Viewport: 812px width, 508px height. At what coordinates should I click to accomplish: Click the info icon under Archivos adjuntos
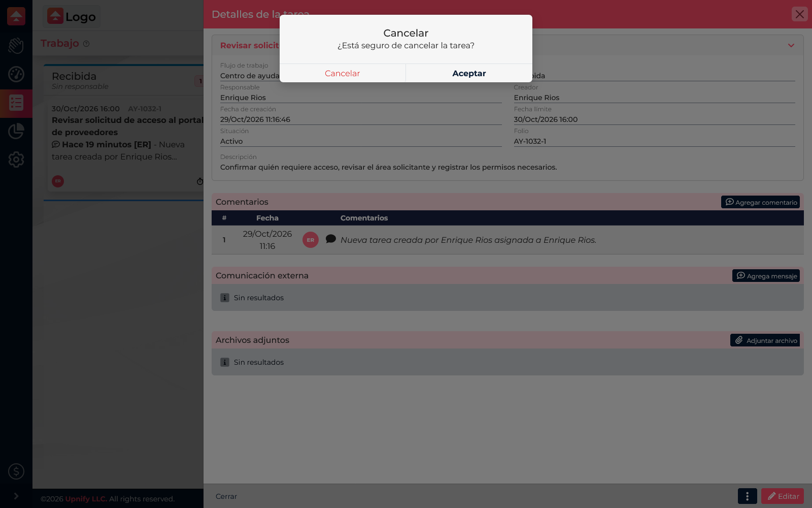point(225,362)
